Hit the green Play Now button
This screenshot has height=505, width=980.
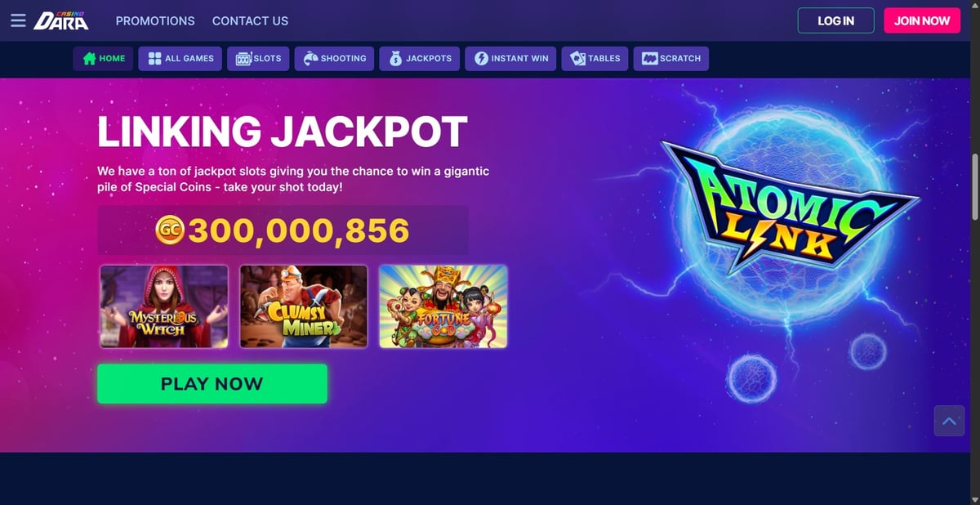(x=212, y=384)
